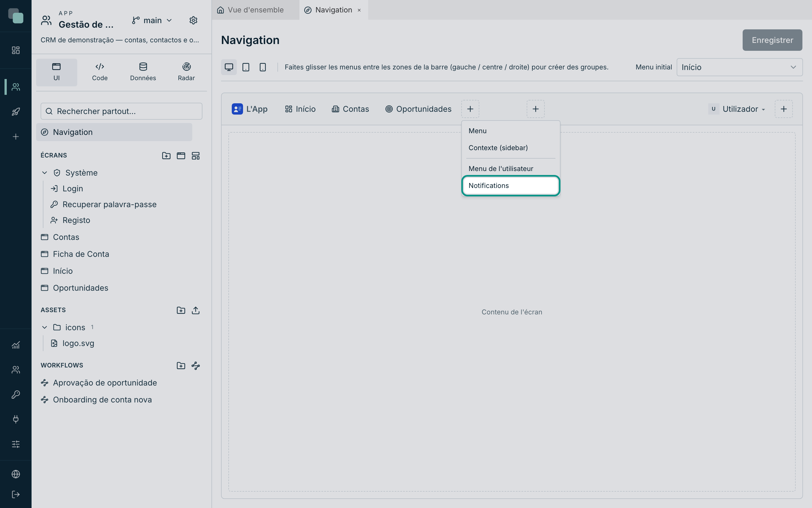Open the plug integrations icon in left rail
Viewport: 812px width, 508px height.
click(x=16, y=419)
